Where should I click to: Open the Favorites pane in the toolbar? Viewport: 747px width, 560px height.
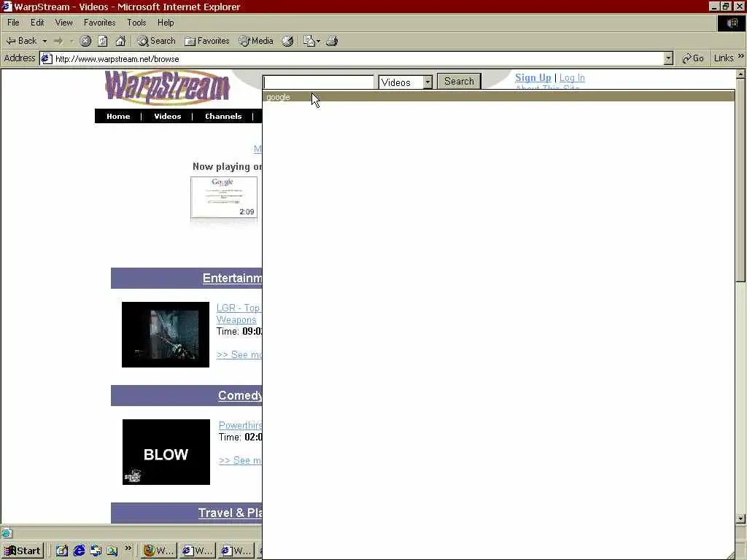pyautogui.click(x=206, y=41)
